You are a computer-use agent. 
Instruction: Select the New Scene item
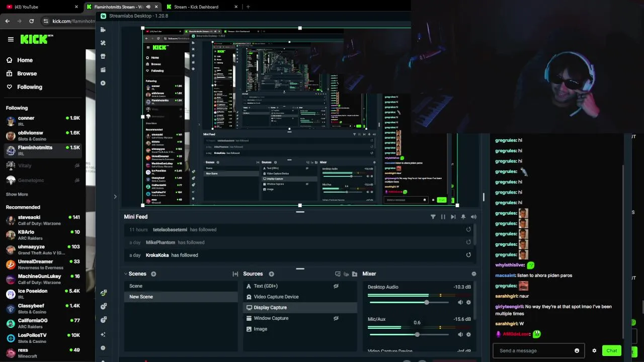click(181, 297)
